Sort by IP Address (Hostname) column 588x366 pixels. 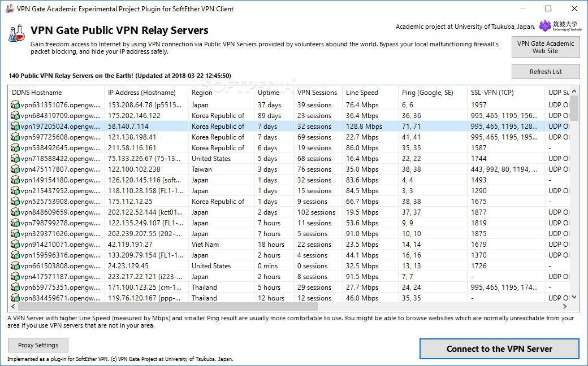146,93
